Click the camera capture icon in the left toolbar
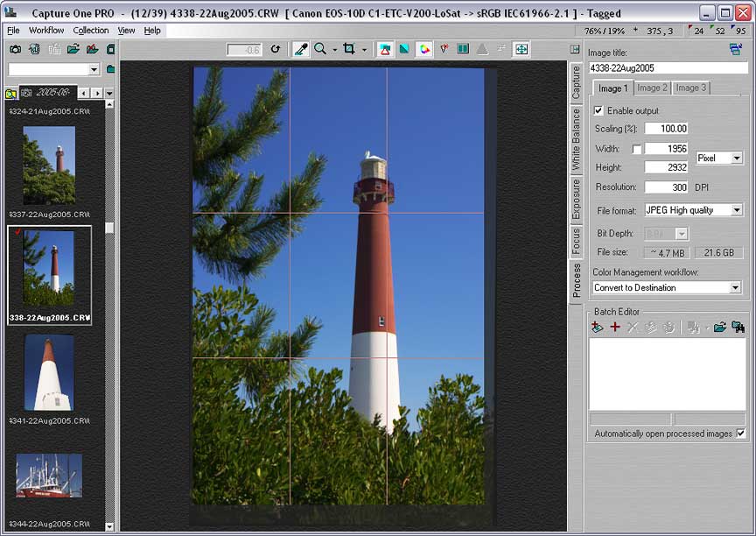Viewport: 756px width, 536px height. click(16, 49)
